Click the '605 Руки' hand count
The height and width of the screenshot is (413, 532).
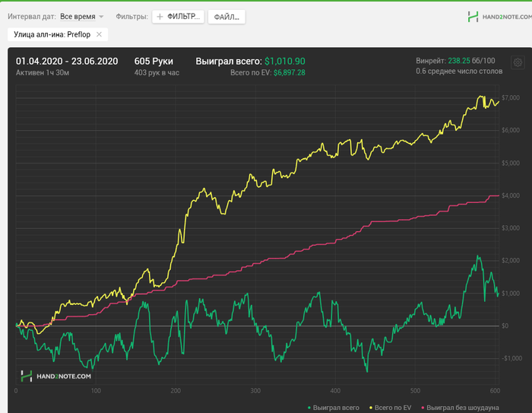point(154,62)
